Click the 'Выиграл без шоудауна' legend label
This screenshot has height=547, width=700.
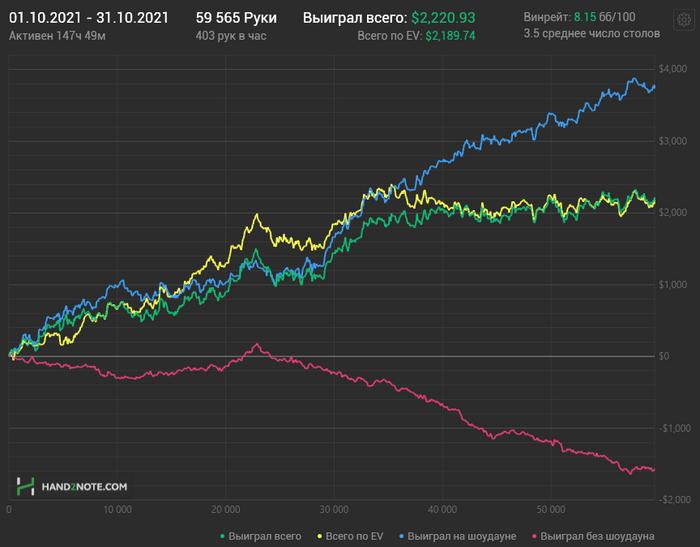click(597, 536)
